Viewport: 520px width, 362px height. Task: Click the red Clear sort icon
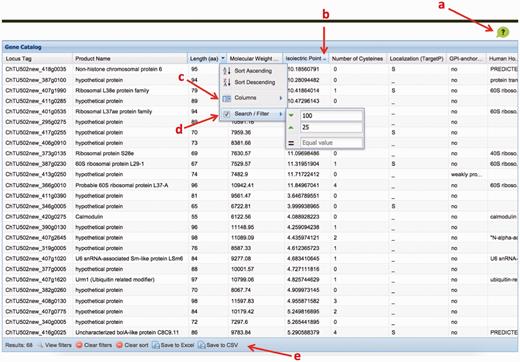(x=119, y=345)
